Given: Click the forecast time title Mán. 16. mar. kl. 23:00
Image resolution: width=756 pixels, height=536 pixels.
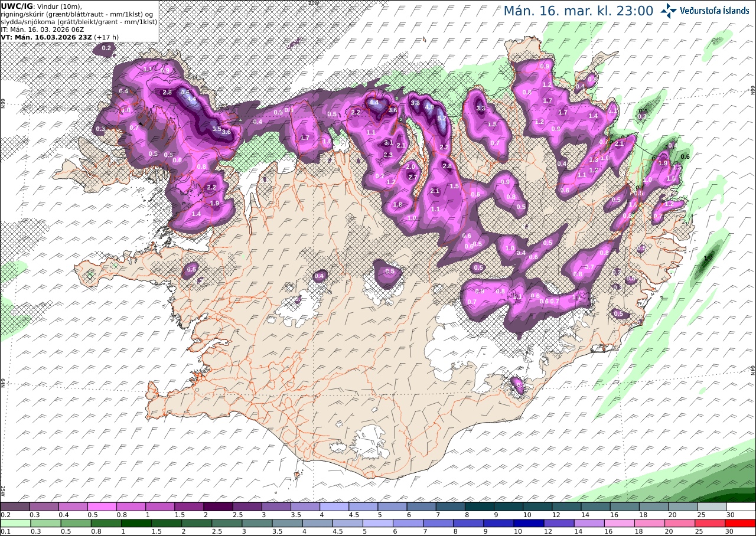Looking at the screenshot, I should (x=578, y=11).
